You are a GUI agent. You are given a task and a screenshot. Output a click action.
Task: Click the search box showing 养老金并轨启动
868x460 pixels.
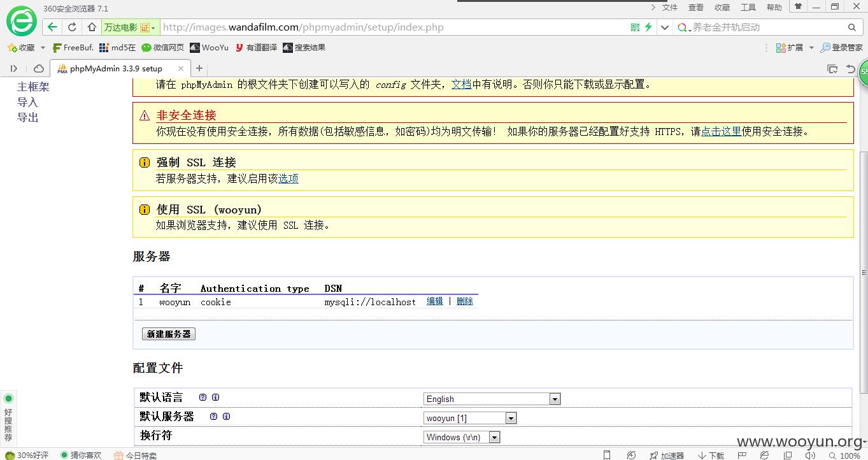[767, 27]
